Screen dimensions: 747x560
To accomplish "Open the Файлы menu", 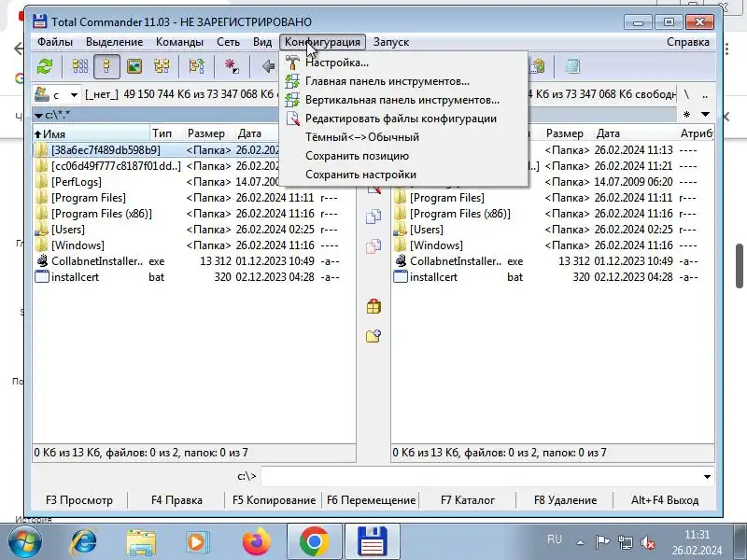I will tap(55, 42).
